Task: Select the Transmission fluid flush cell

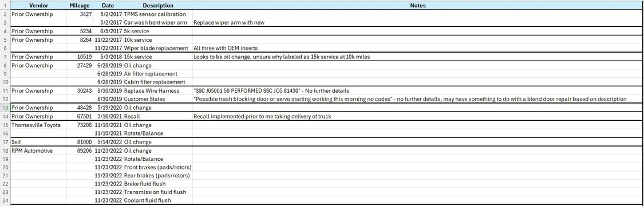Action: pyautogui.click(x=158, y=192)
